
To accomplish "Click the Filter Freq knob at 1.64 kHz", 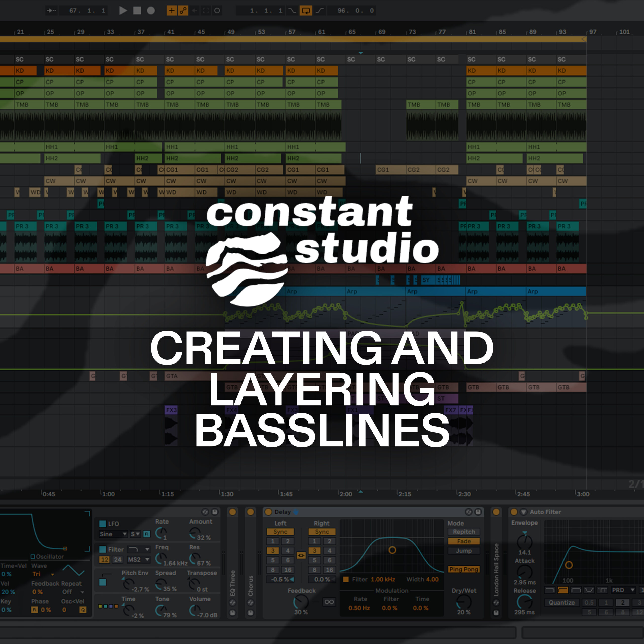I will pyautogui.click(x=161, y=558).
